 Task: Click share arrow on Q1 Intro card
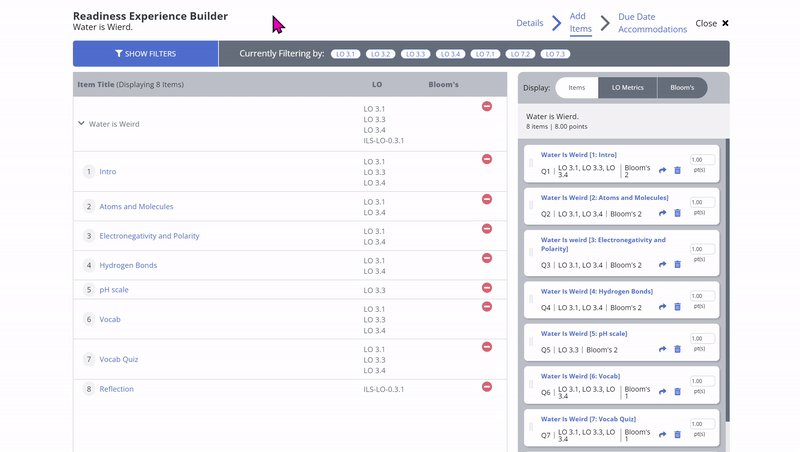point(662,170)
